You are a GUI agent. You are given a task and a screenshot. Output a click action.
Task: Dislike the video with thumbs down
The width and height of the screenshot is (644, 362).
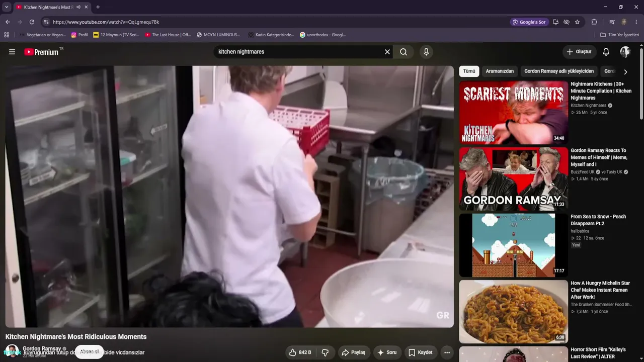325,352
